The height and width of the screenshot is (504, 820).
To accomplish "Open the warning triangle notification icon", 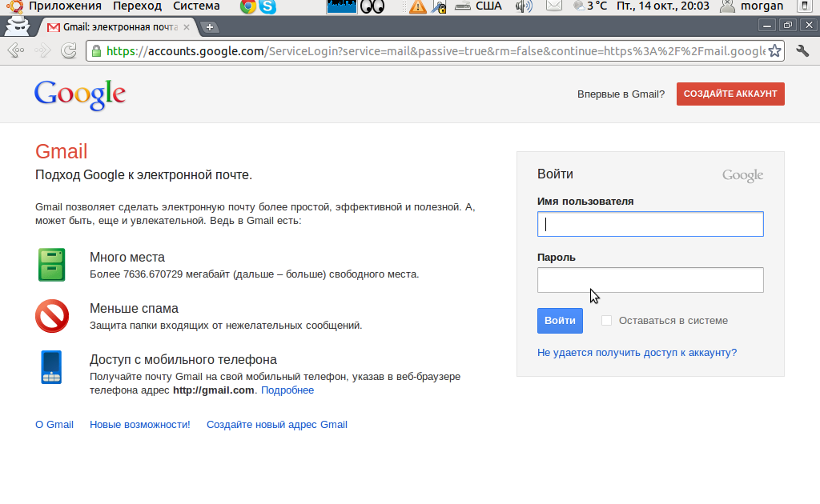I will (417, 6).
